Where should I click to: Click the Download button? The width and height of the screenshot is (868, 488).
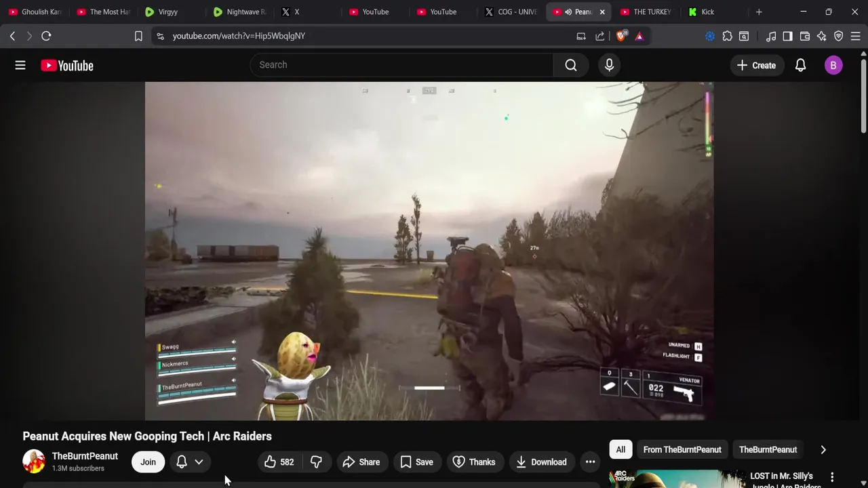click(541, 462)
